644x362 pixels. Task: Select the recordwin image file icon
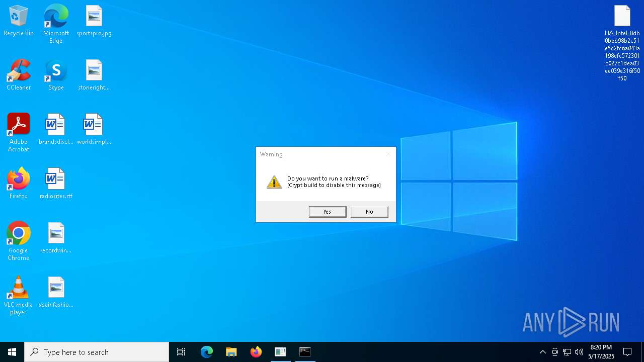56,238
